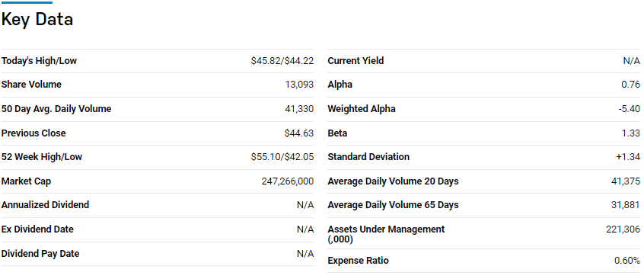Select the Market Cap label

click(27, 181)
